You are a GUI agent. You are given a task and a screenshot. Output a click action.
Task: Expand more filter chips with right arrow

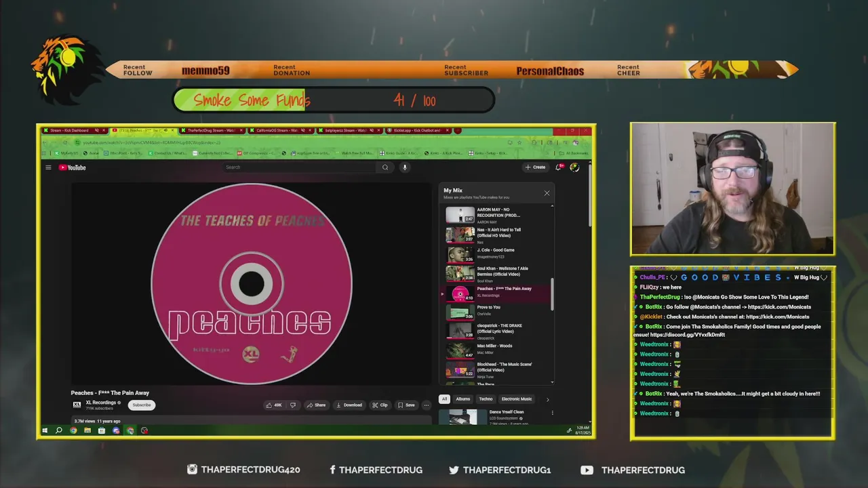pos(548,399)
